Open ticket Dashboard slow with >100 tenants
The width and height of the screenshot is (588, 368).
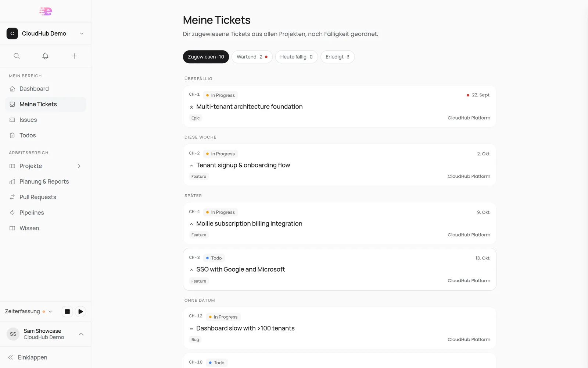click(x=245, y=328)
